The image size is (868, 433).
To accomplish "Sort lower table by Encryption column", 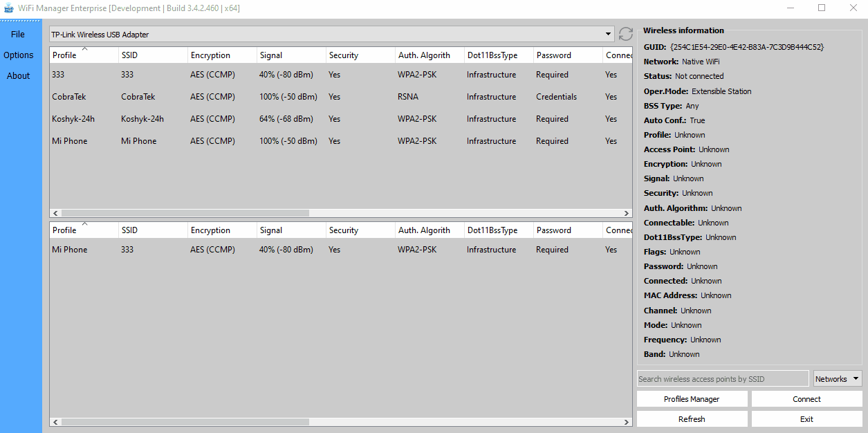I will coord(222,230).
